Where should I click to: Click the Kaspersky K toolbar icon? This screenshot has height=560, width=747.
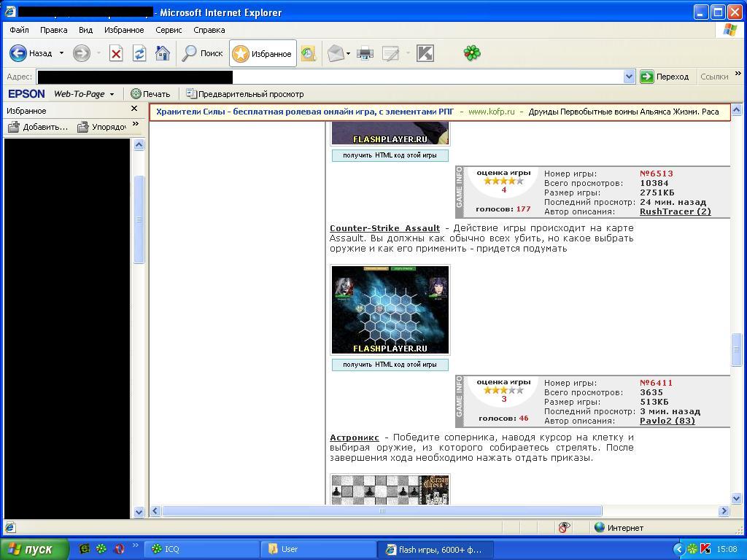click(x=425, y=53)
